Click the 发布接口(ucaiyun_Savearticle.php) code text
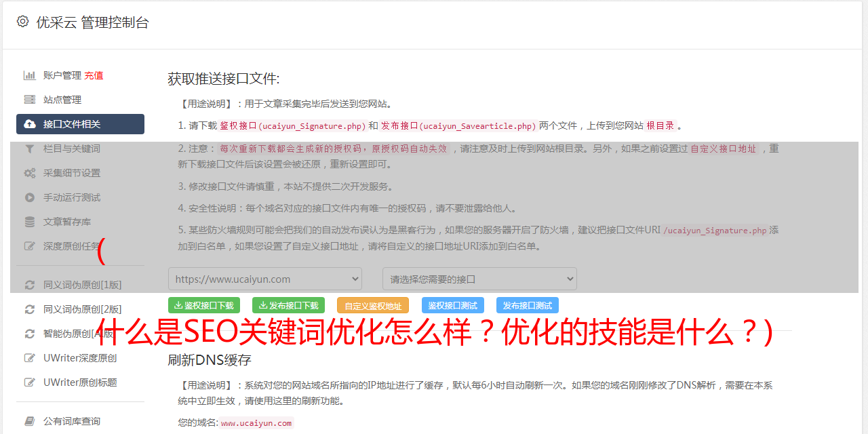Image resolution: width=868 pixels, height=434 pixels. (458, 125)
